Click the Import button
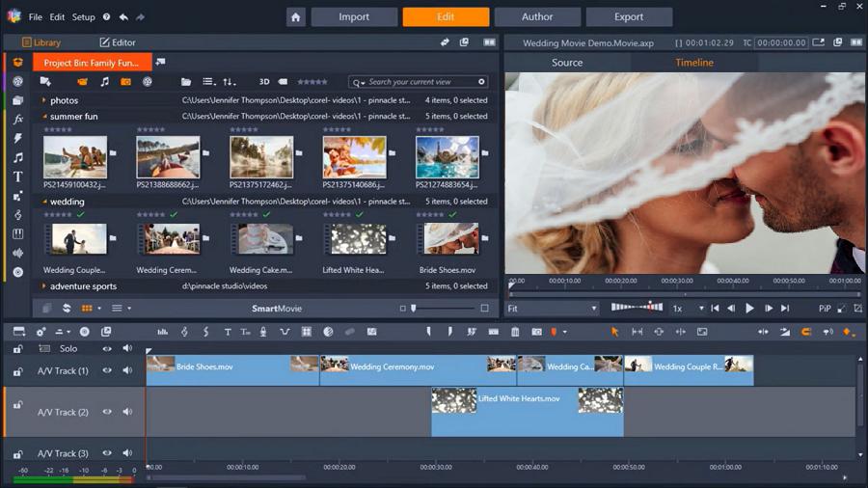 pos(354,17)
